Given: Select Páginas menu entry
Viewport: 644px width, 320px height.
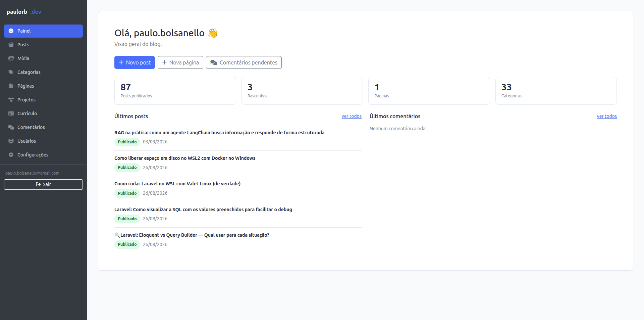Looking at the screenshot, I should [x=43, y=86].
